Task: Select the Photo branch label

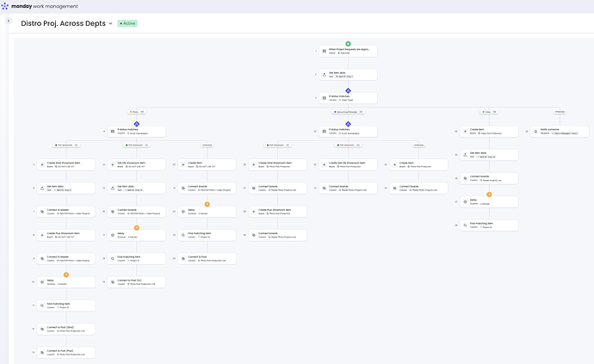Action: 137,112
